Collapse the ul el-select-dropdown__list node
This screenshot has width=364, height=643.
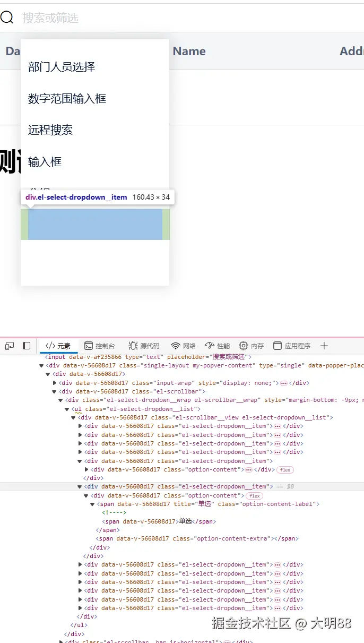click(x=67, y=409)
